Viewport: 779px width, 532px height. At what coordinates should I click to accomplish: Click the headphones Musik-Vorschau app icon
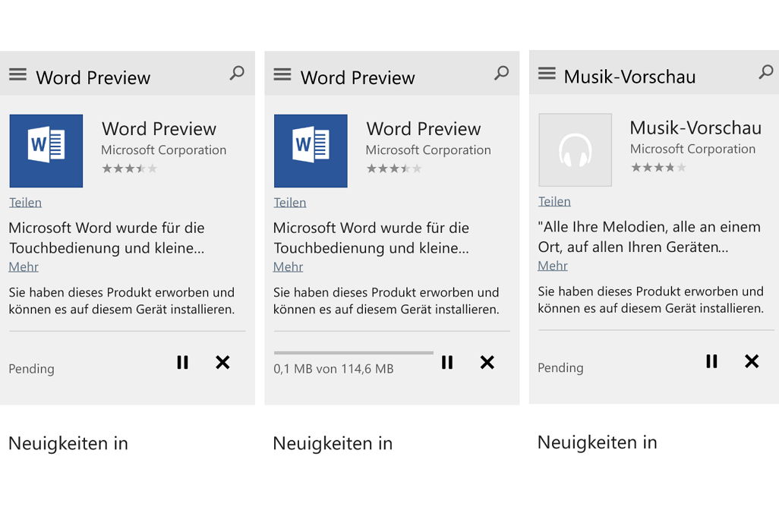tap(576, 150)
